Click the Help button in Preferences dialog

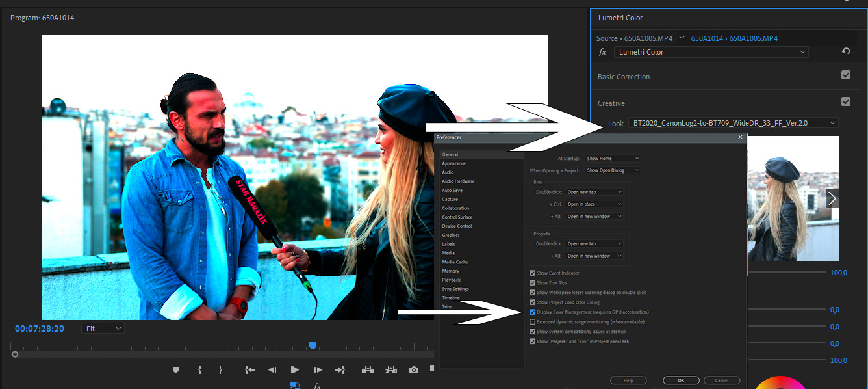[628, 380]
